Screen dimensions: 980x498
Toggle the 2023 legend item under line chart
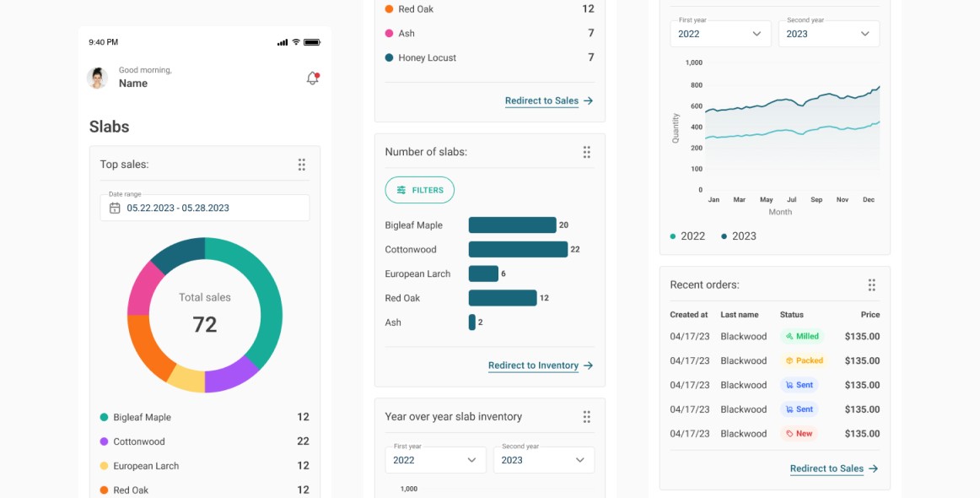pyautogui.click(x=739, y=236)
